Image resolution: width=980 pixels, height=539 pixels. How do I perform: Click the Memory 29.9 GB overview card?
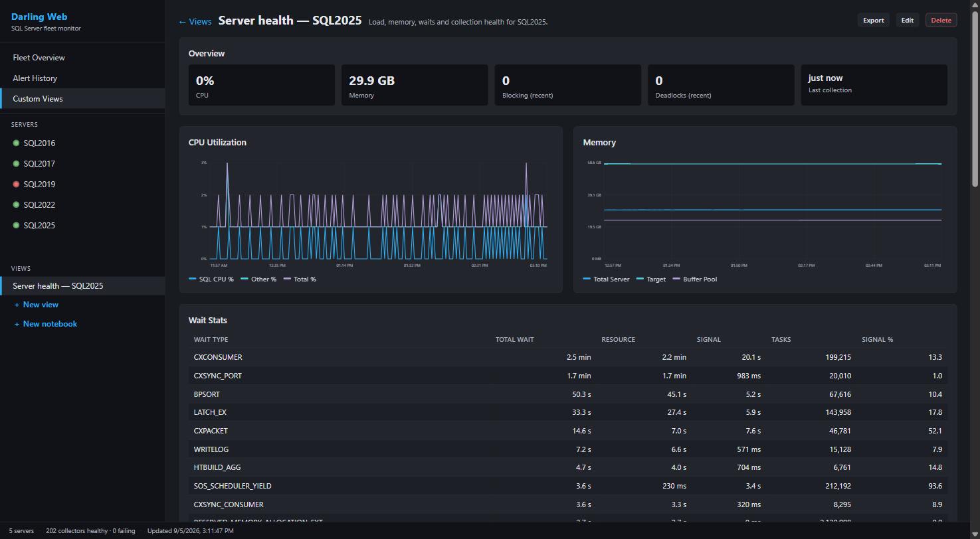pos(415,85)
